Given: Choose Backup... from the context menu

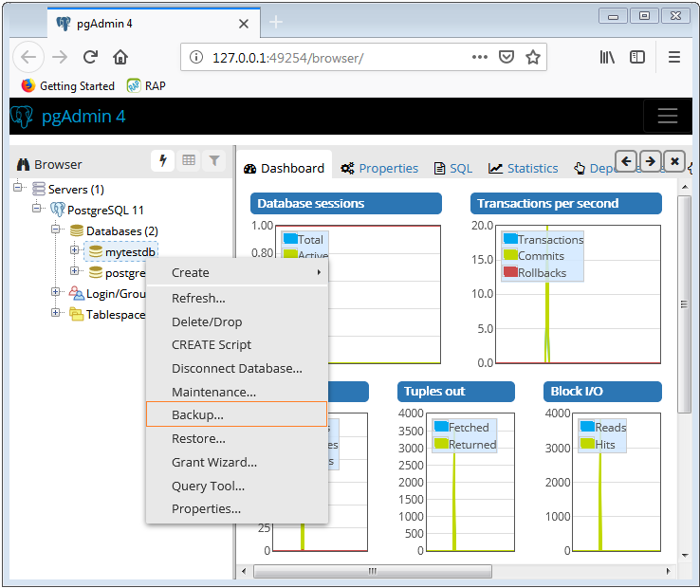Looking at the screenshot, I should click(x=237, y=414).
